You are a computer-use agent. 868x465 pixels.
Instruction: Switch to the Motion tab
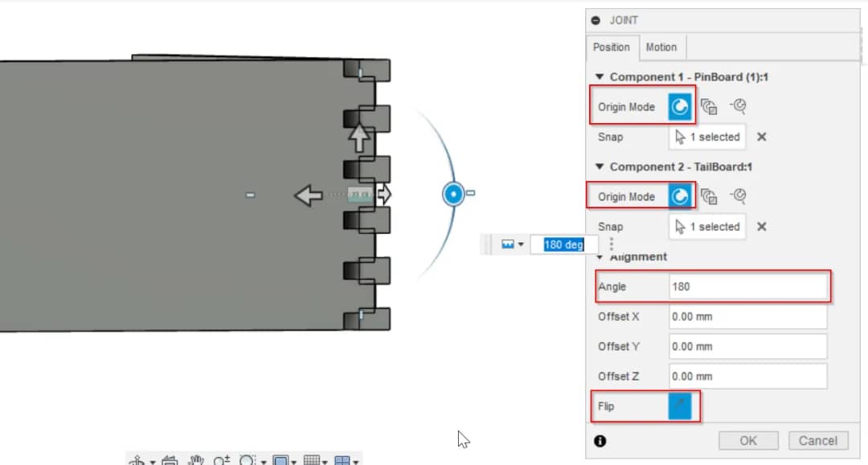click(x=661, y=47)
